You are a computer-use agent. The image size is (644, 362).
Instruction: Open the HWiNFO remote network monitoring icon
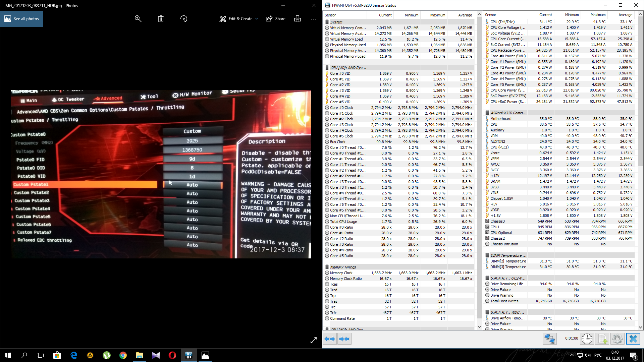coord(549,339)
